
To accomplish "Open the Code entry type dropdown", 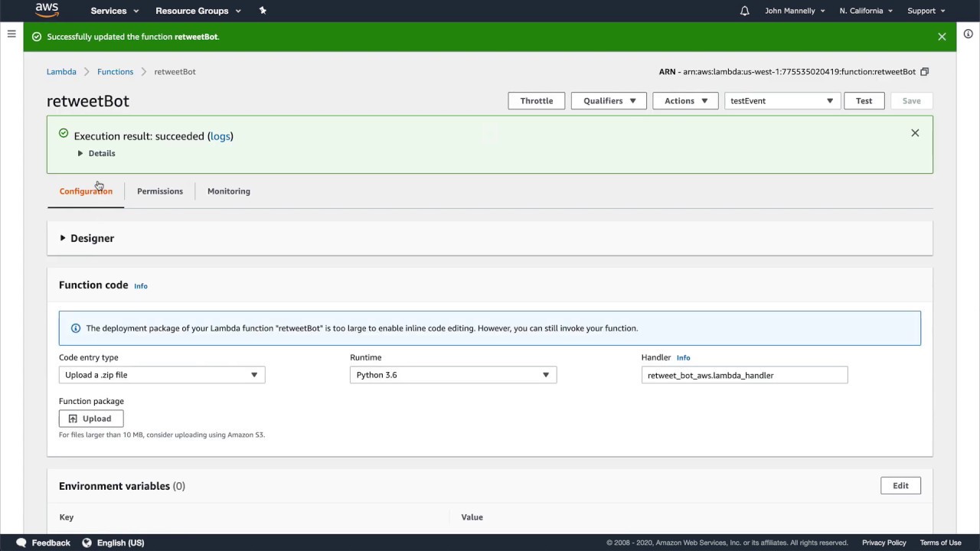I will [162, 375].
